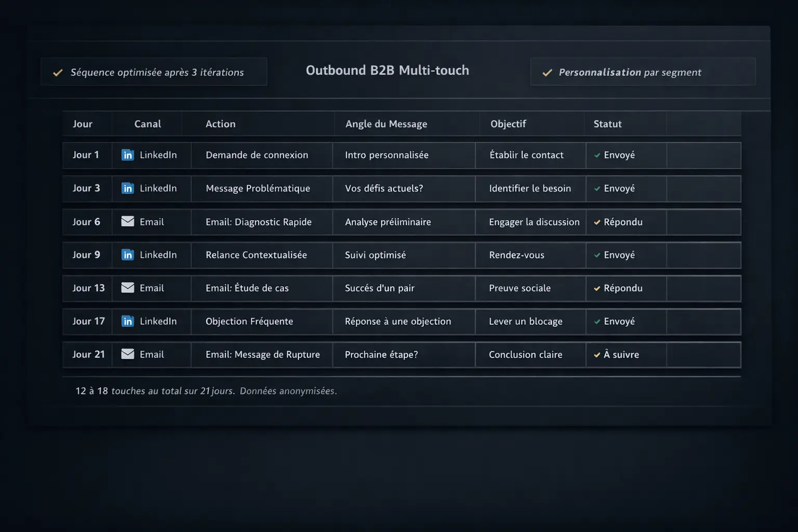Click the Outbound B2B Multi-touch title

tap(387, 71)
